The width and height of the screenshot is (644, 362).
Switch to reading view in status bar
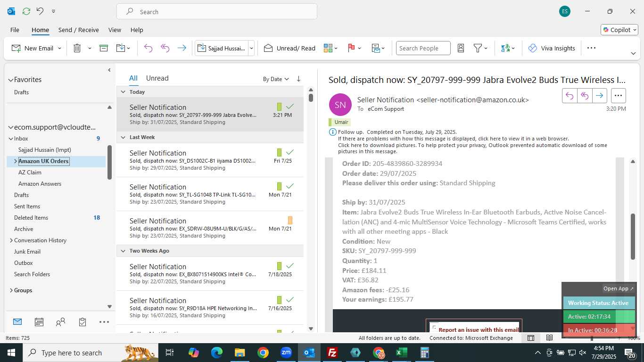tap(549, 338)
